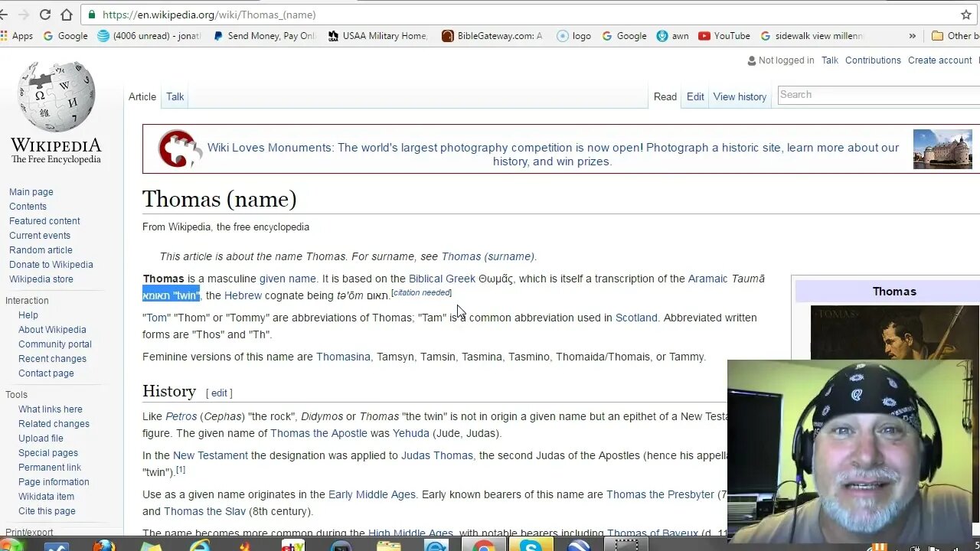Viewport: 980px width, 551px height.
Task: Click the Tools sidebar heading
Action: pos(16,395)
